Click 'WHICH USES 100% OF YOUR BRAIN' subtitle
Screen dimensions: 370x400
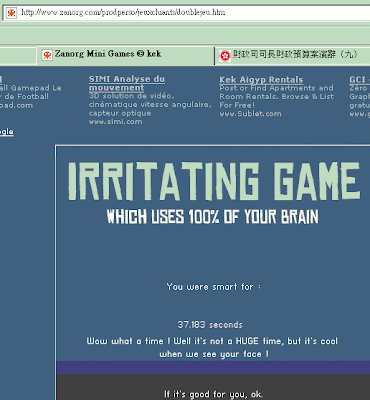(212, 217)
